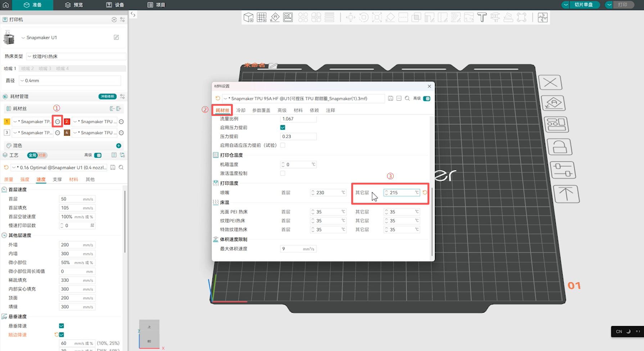644x351 pixels.
Task: Select the 支撑 process tab
Action: pos(57,179)
